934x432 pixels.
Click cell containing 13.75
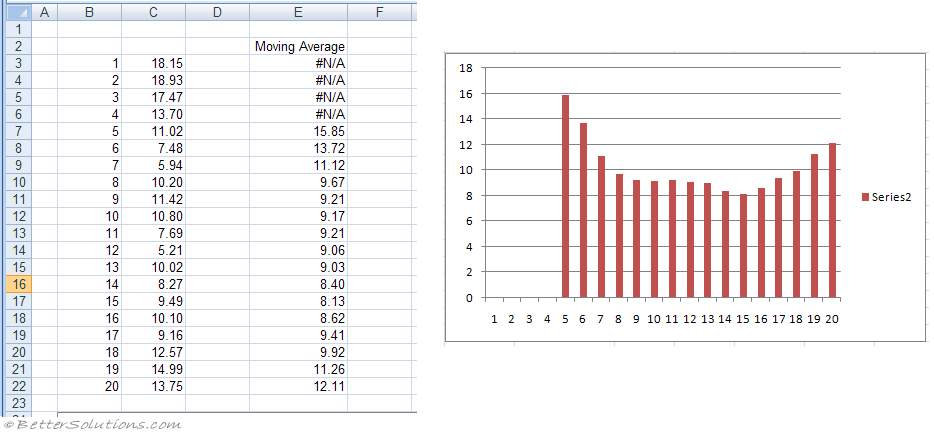click(x=154, y=386)
